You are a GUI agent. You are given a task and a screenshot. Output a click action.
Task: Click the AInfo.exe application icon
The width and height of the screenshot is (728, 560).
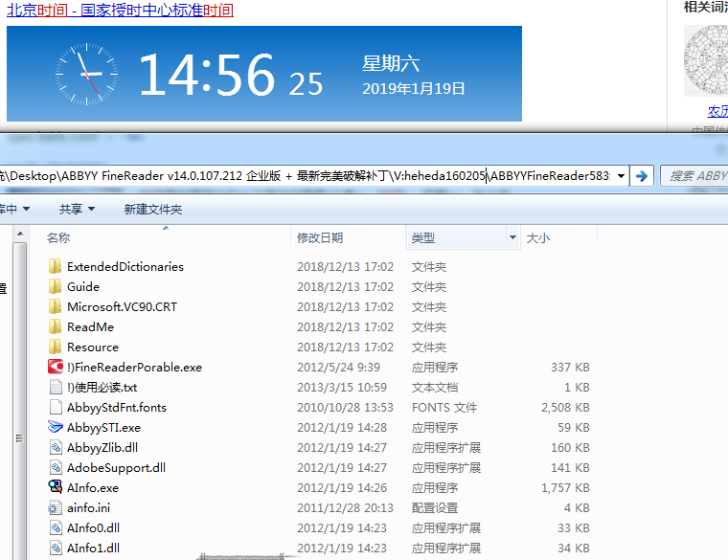[x=56, y=486]
